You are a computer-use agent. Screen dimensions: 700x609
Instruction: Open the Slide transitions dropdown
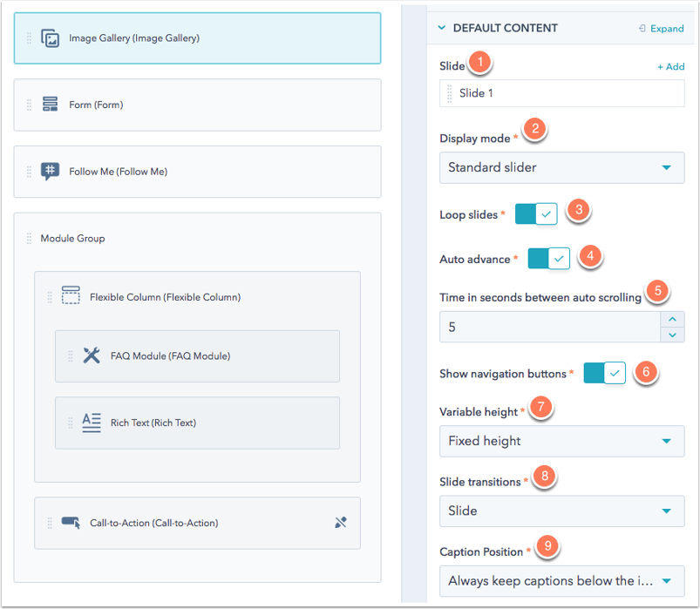(561, 511)
